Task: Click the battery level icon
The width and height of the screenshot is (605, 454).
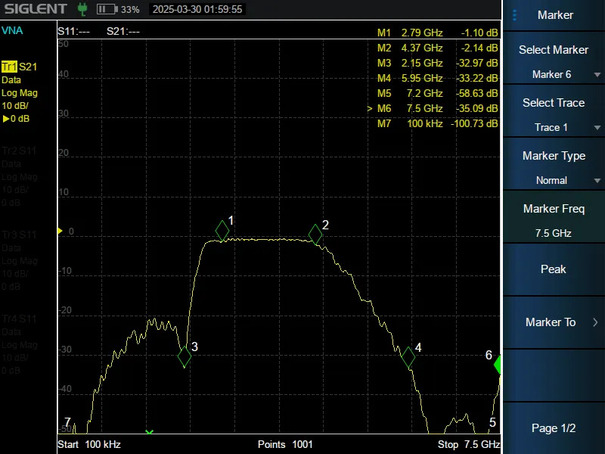Action: (x=107, y=9)
